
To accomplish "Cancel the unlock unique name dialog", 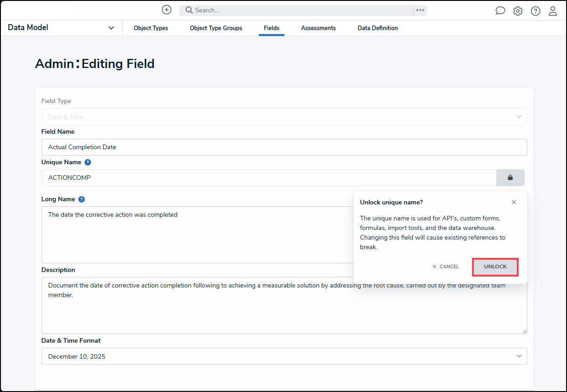I will click(x=446, y=267).
